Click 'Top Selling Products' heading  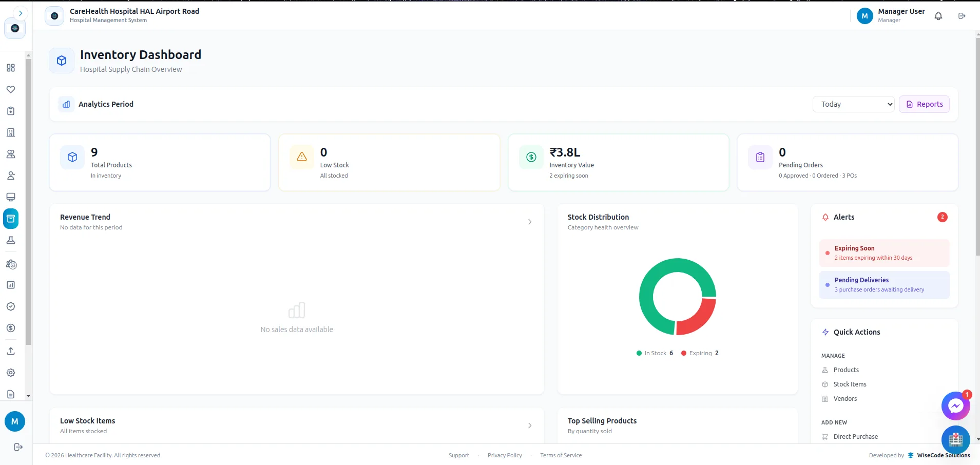click(602, 421)
